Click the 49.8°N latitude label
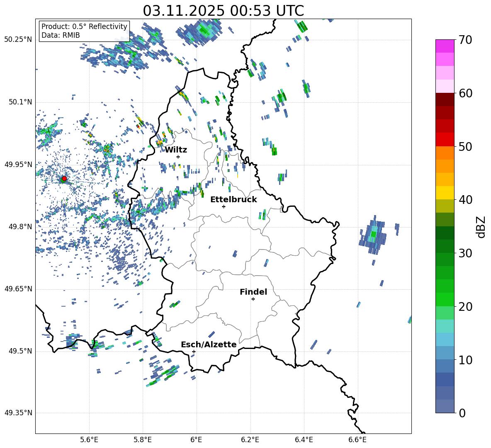 (x=20, y=227)
